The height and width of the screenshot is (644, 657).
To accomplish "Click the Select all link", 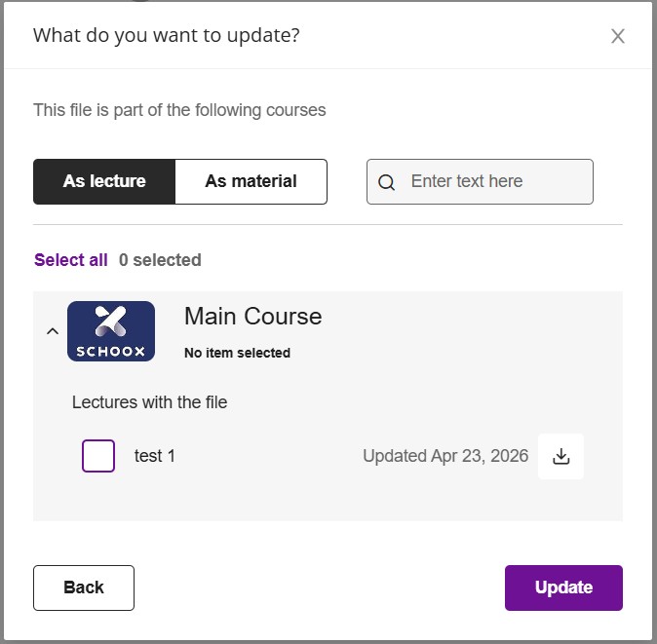I will click(71, 260).
